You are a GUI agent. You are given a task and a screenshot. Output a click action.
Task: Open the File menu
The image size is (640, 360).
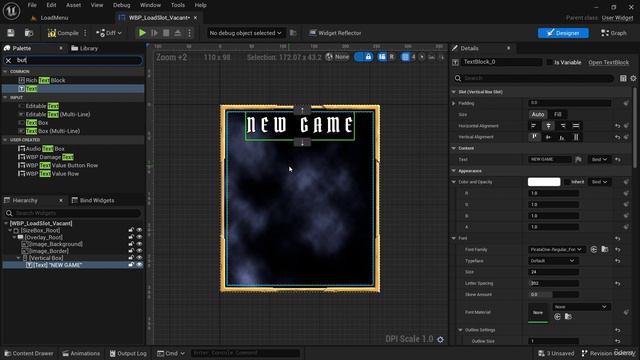click(32, 5)
